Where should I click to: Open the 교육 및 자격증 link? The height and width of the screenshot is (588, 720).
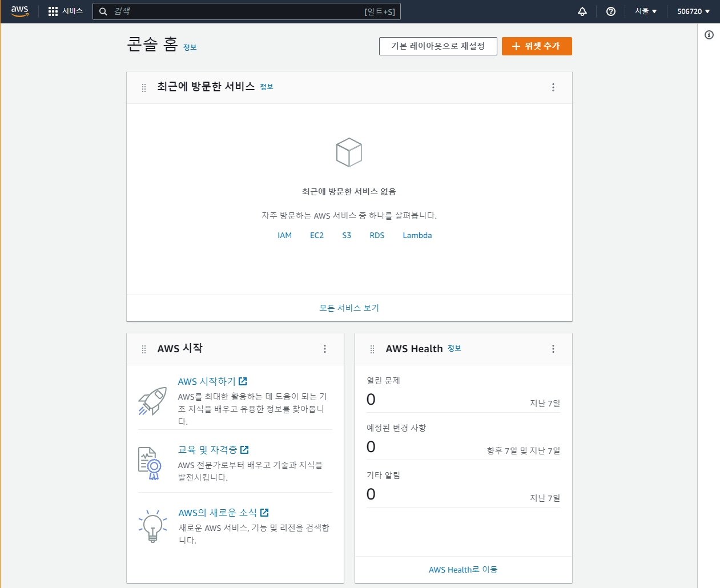pos(214,450)
